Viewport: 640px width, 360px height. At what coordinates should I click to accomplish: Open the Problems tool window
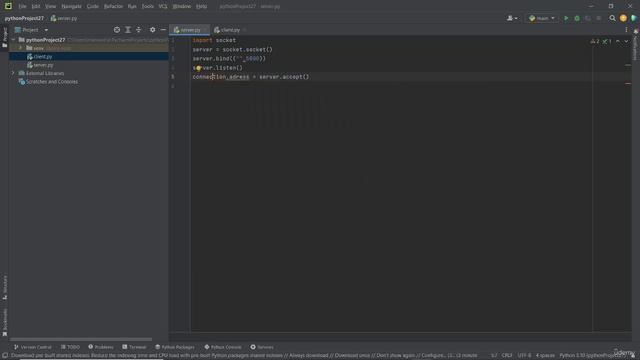101,347
